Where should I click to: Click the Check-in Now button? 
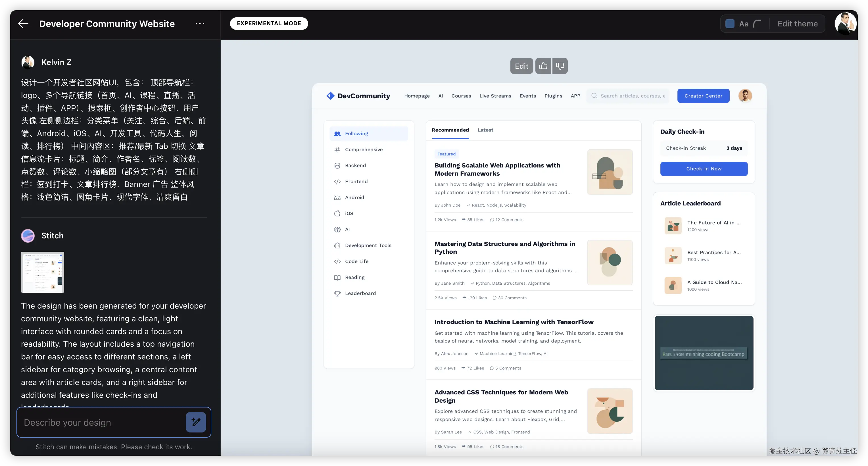click(704, 168)
